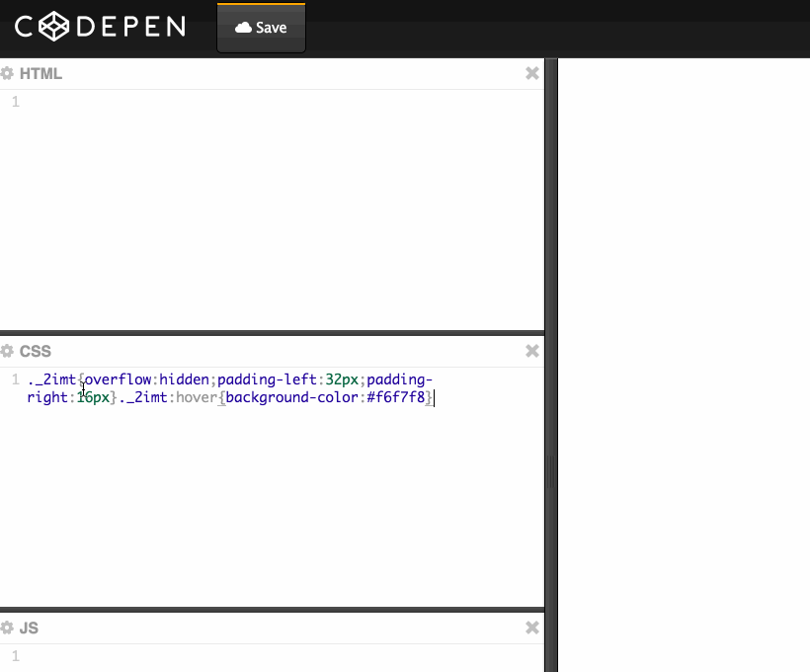Open JS panel settings gear
Viewport: 810px width, 672px height.
coord(7,629)
